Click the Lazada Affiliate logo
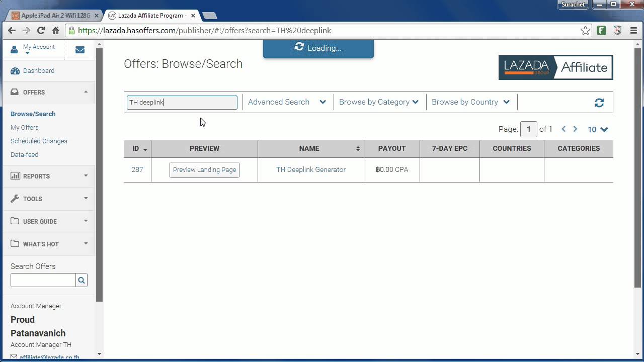The image size is (644, 362). click(555, 67)
